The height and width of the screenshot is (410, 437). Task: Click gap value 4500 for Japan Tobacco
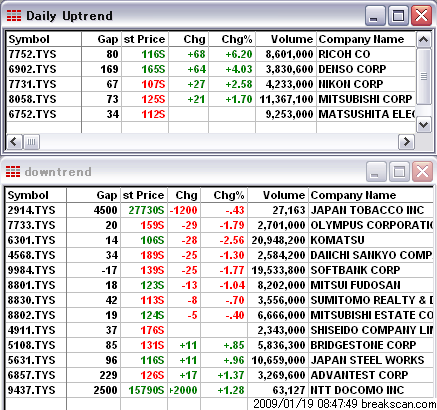[105, 210]
